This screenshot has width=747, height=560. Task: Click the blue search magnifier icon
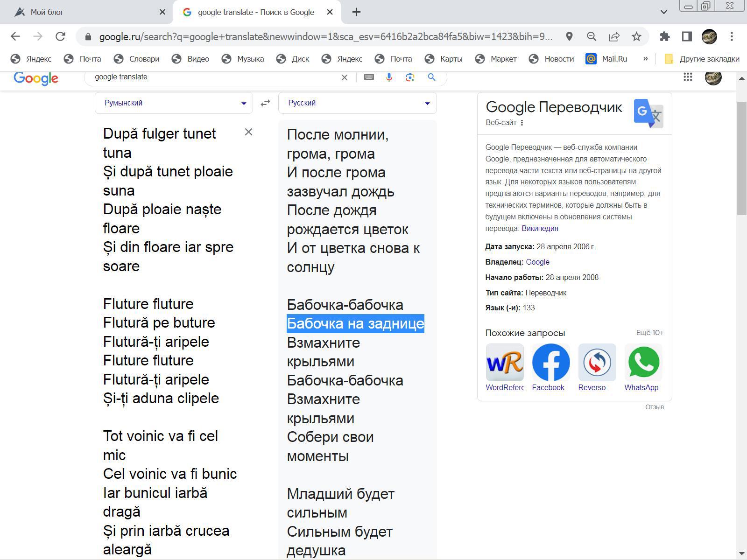[x=431, y=77]
